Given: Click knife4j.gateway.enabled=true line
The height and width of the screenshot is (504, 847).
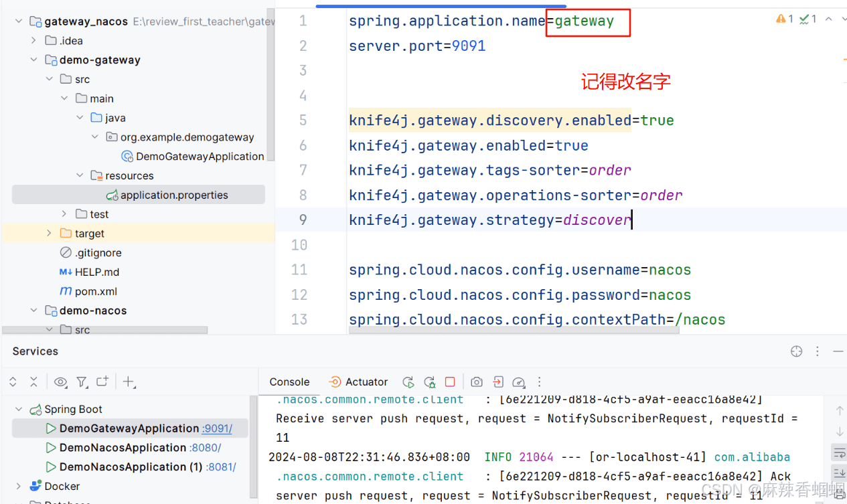Looking at the screenshot, I should [x=469, y=146].
